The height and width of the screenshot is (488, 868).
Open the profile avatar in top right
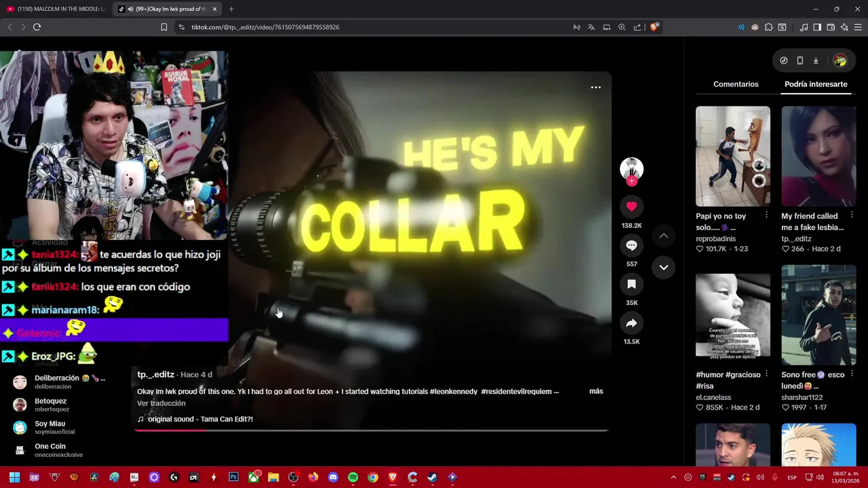click(840, 61)
